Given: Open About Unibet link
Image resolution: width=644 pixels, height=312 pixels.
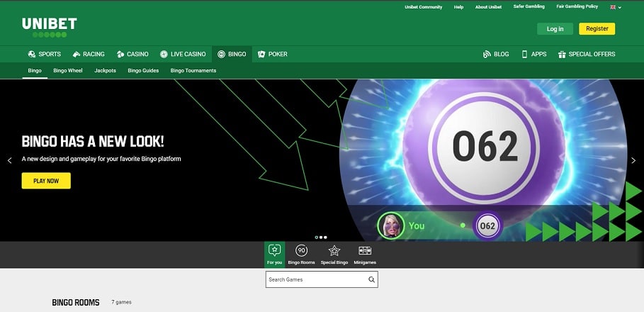Looking at the screenshot, I should click(x=488, y=7).
